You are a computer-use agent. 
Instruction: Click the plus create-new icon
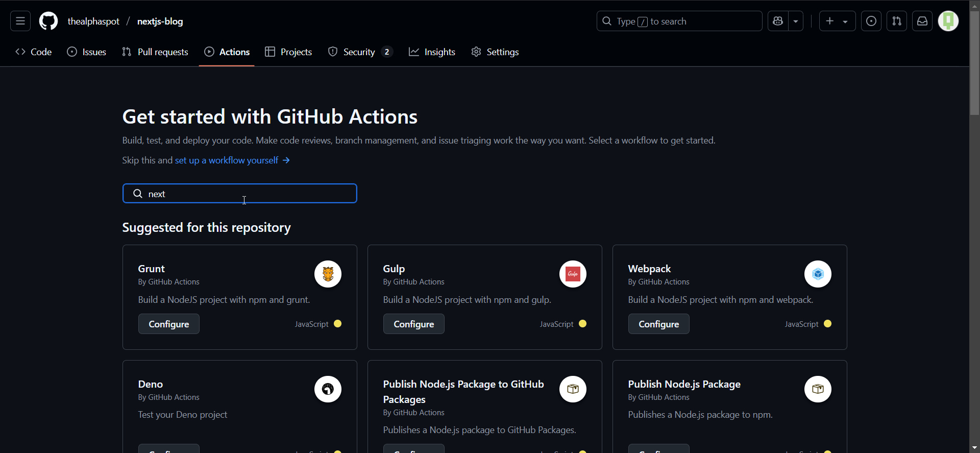point(830,21)
